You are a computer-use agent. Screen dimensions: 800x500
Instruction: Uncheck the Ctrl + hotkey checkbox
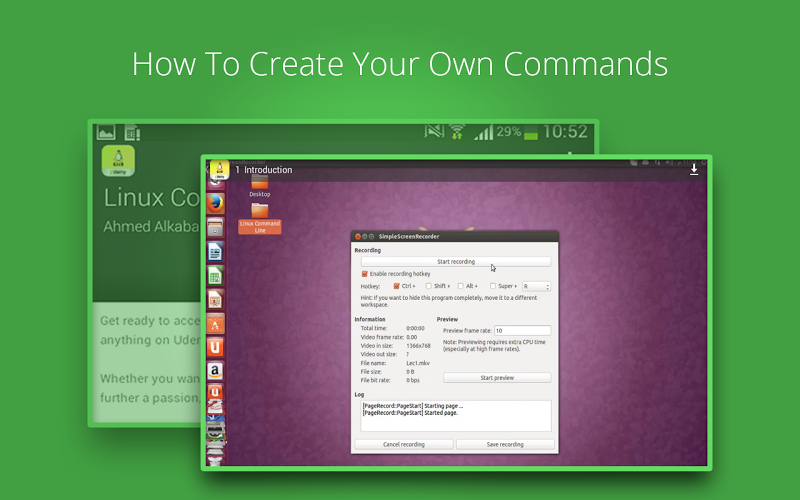[396, 286]
